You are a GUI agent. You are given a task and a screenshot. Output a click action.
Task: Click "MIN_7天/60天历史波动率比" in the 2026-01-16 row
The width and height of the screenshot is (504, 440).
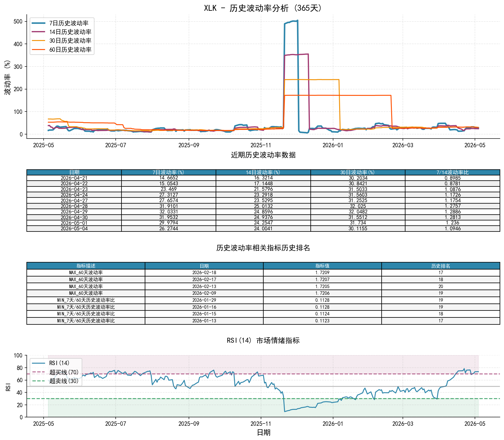86,307
